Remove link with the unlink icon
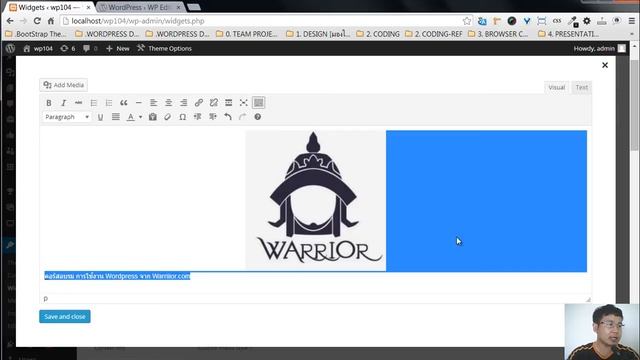Screen dimensions: 640x360 coord(213,103)
